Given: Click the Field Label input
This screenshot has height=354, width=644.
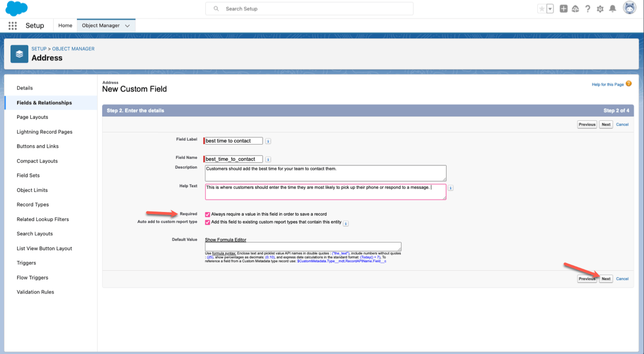Looking at the screenshot, I should 233,141.
